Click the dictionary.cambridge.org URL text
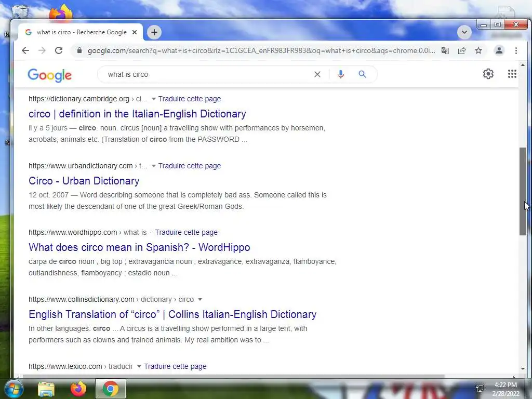Viewport: 532px width, 399px height. (79, 99)
